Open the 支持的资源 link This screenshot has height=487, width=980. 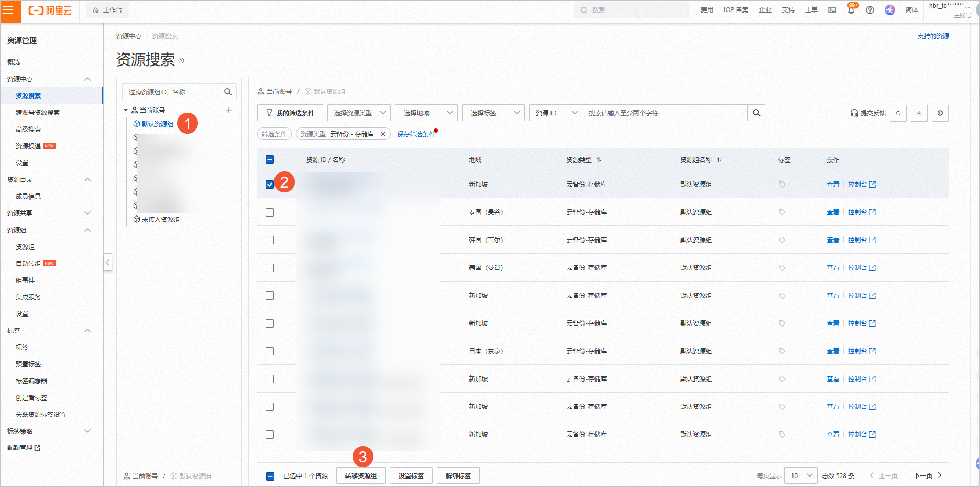point(933,36)
